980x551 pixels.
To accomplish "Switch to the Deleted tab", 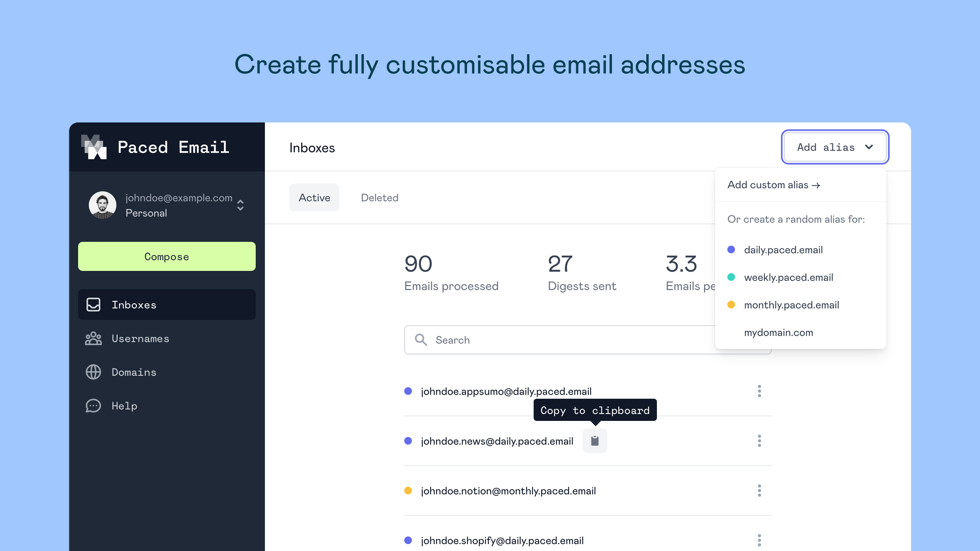I will [x=379, y=197].
